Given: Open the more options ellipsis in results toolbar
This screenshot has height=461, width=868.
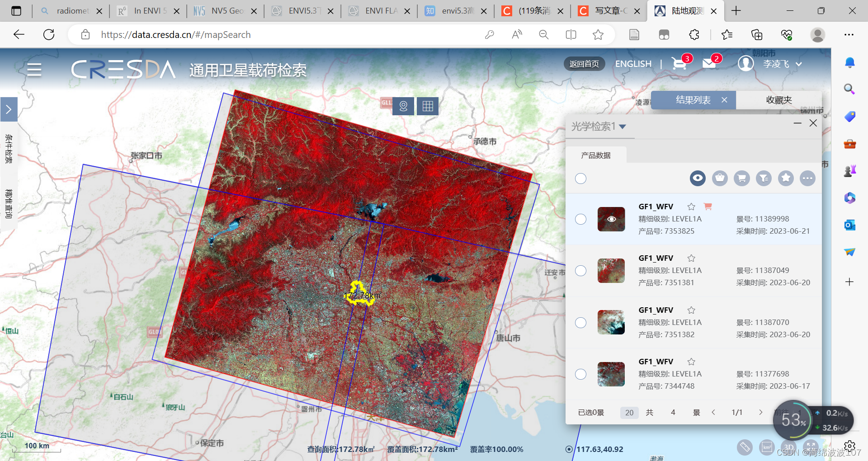Looking at the screenshot, I should coord(807,179).
